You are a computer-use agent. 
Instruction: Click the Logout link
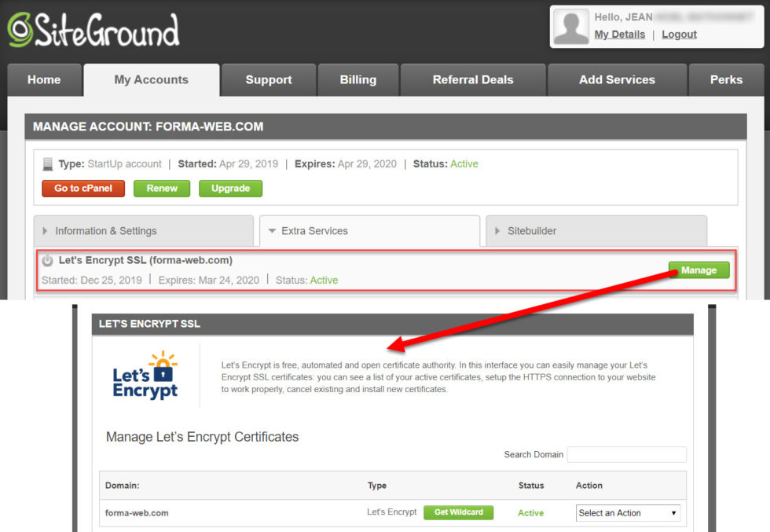679,35
